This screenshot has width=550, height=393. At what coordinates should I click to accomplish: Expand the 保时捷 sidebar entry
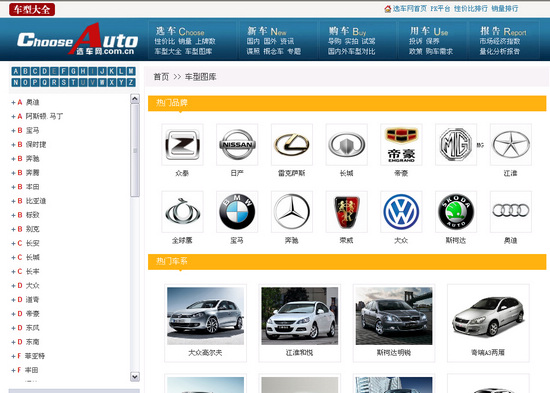click(13, 145)
